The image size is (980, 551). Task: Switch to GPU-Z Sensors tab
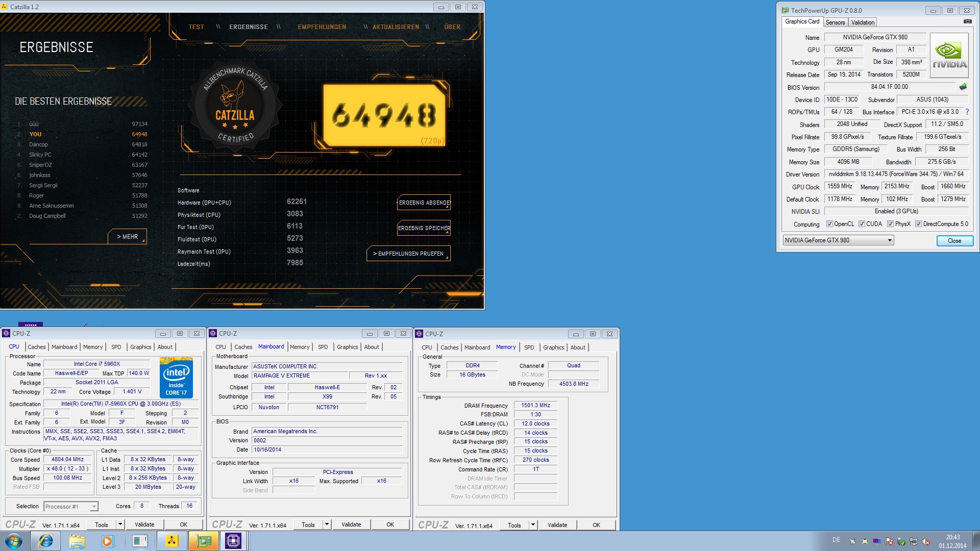tap(835, 22)
